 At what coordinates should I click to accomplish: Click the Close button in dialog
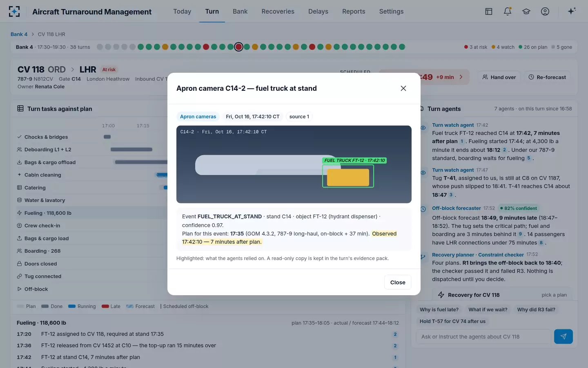(398, 282)
